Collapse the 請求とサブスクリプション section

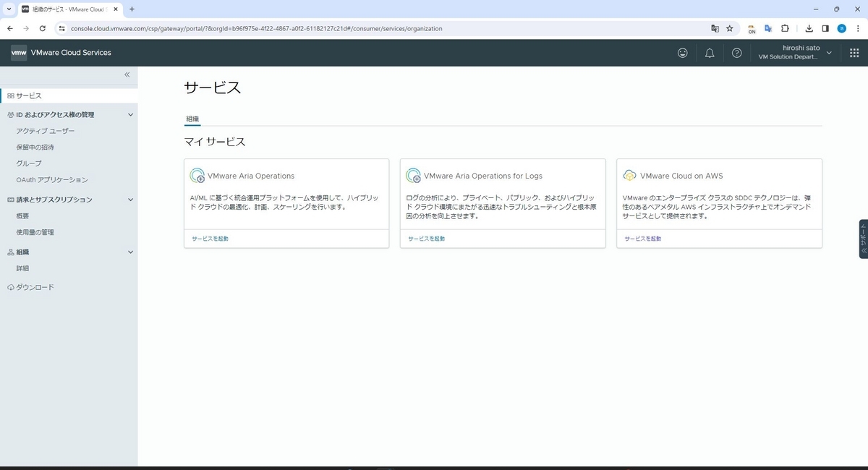[x=131, y=200]
